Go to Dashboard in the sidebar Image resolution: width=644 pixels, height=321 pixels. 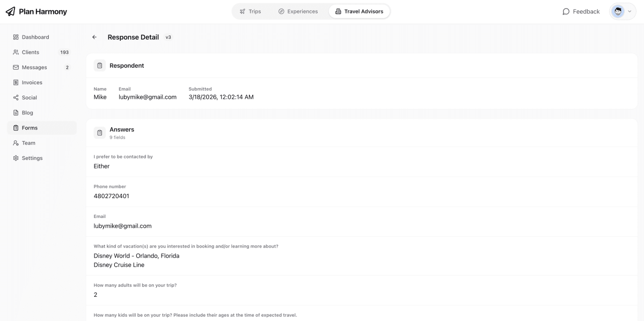click(42, 37)
